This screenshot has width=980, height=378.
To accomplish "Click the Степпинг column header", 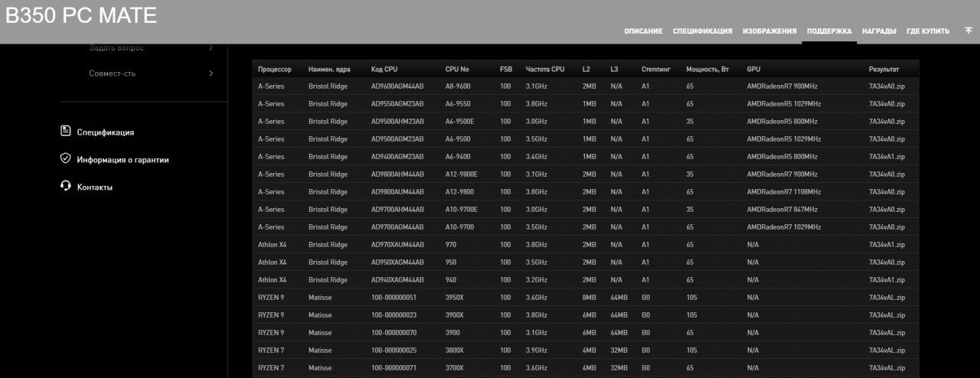I will click(656, 69).
